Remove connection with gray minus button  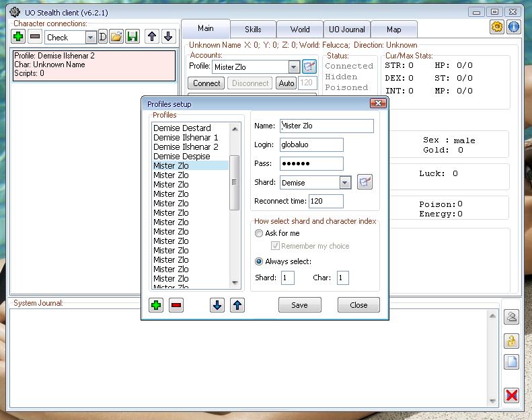pyautogui.click(x=35, y=36)
